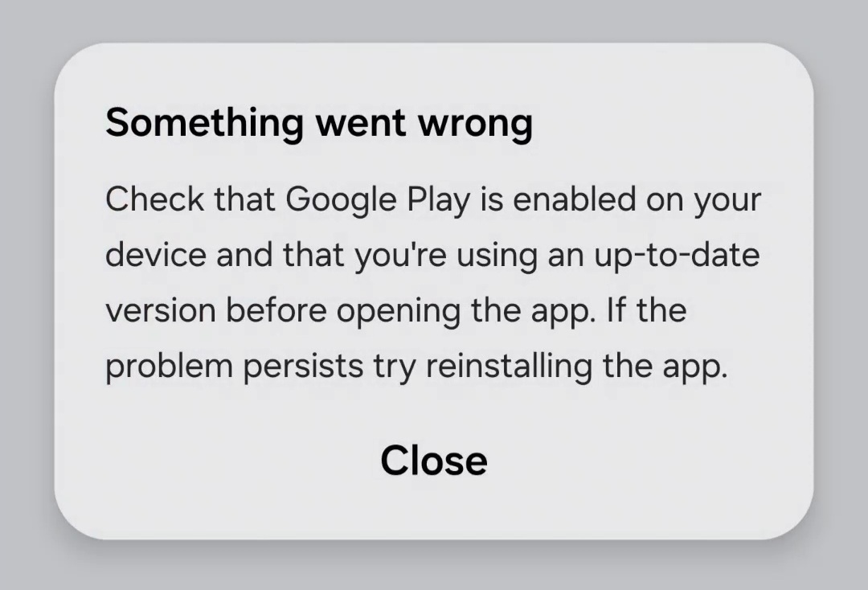This screenshot has width=868, height=590.
Task: Click the overlay left of the dialog card
Action: 24,295
